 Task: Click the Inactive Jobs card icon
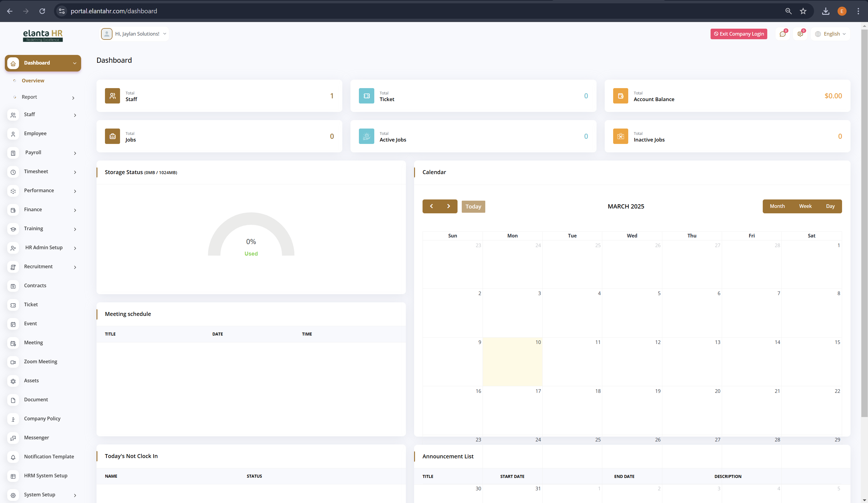pyautogui.click(x=620, y=136)
